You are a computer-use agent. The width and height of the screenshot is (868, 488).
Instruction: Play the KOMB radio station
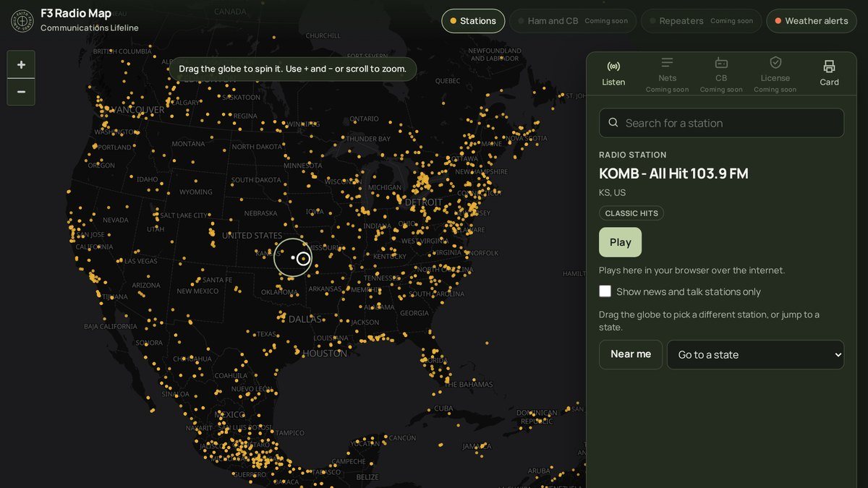click(620, 242)
